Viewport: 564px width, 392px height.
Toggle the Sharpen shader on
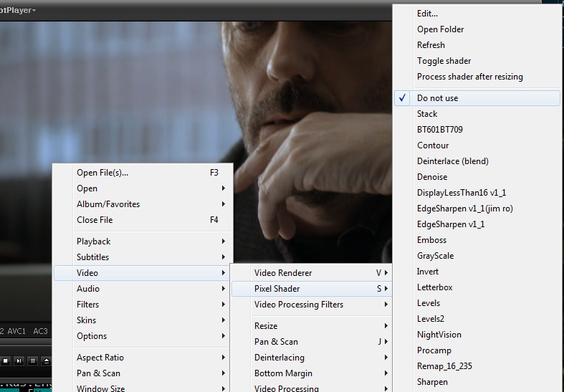point(432,382)
